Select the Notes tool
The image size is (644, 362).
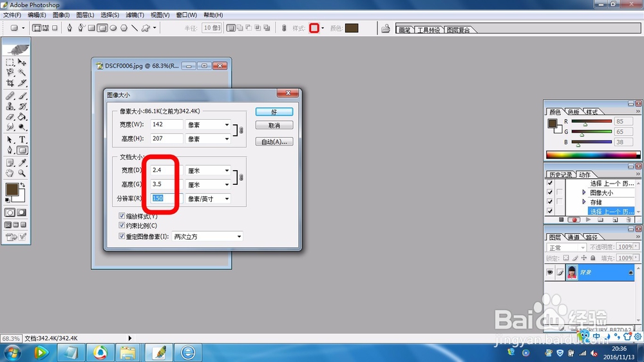point(10,163)
